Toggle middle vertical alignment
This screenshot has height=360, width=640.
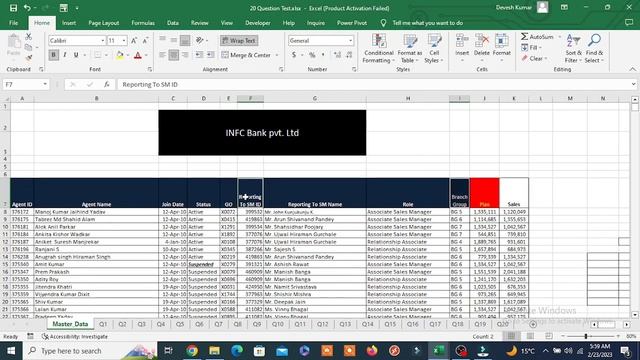coord(173,40)
